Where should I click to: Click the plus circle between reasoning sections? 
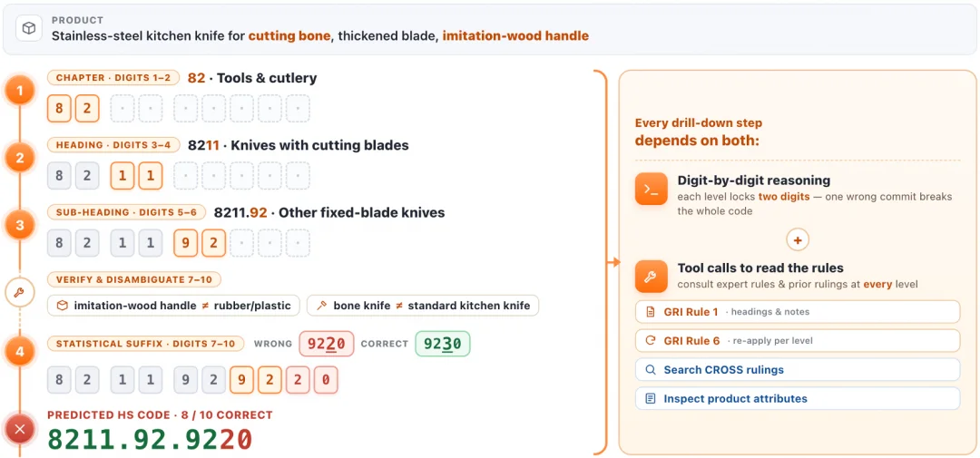[x=798, y=240]
